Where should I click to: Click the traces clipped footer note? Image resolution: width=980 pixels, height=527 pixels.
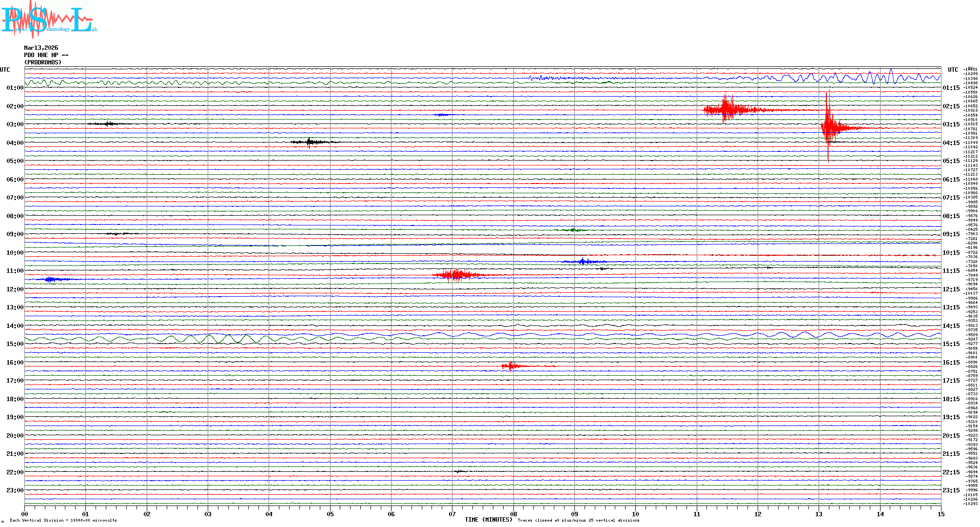[578, 521]
